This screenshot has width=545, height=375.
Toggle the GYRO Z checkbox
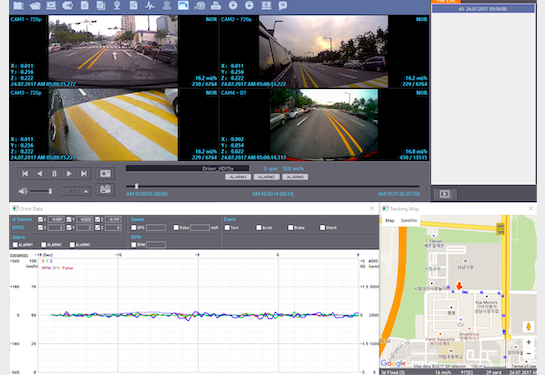[97, 227]
